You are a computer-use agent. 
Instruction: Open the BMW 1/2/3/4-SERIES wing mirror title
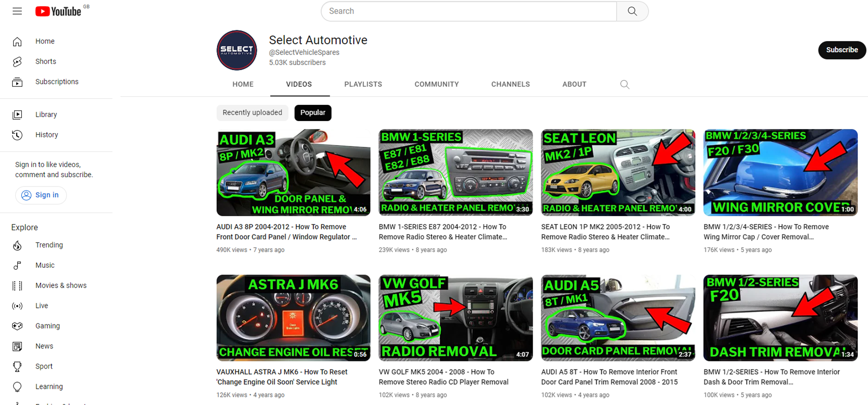766,232
